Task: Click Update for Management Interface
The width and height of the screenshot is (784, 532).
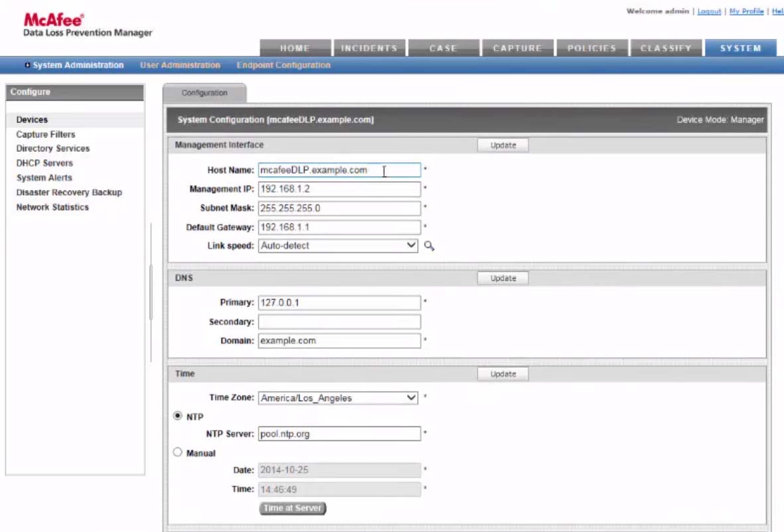Action: tap(503, 145)
